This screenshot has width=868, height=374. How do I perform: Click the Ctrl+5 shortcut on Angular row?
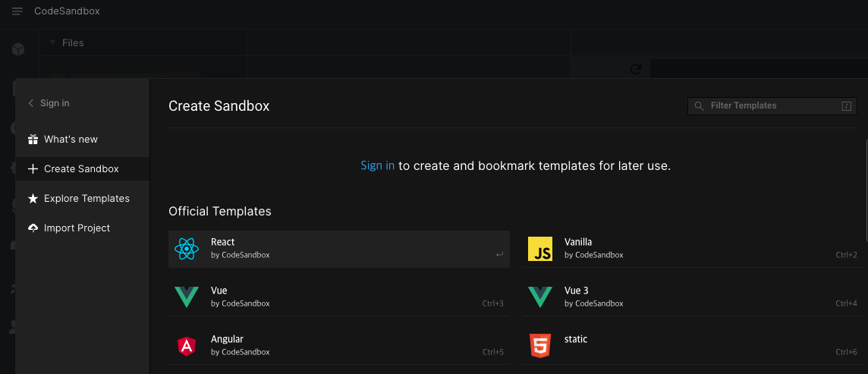492,352
